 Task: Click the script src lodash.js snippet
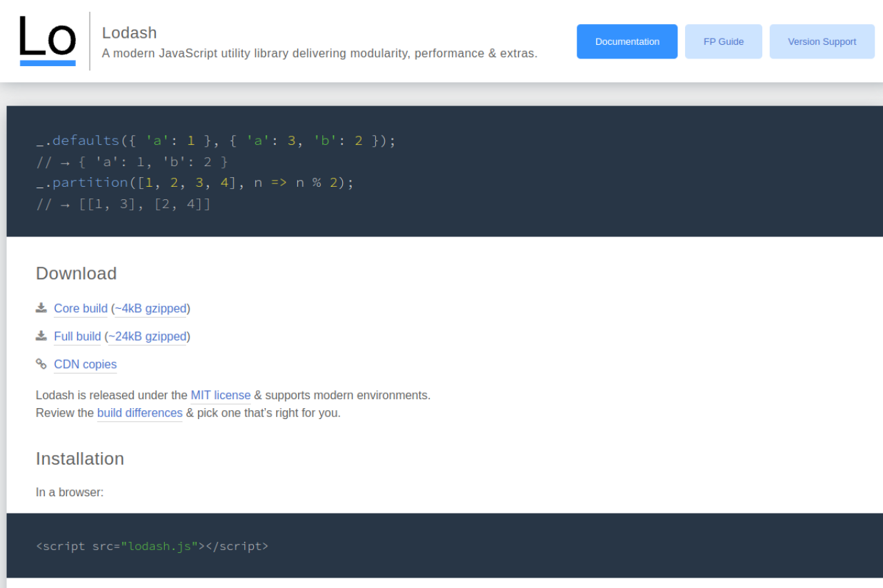coord(152,546)
